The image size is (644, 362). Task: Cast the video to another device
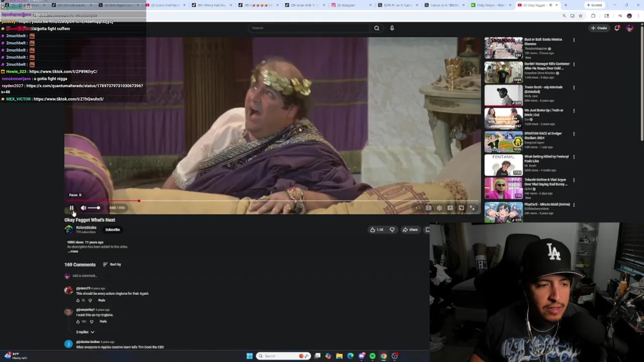coord(461,208)
